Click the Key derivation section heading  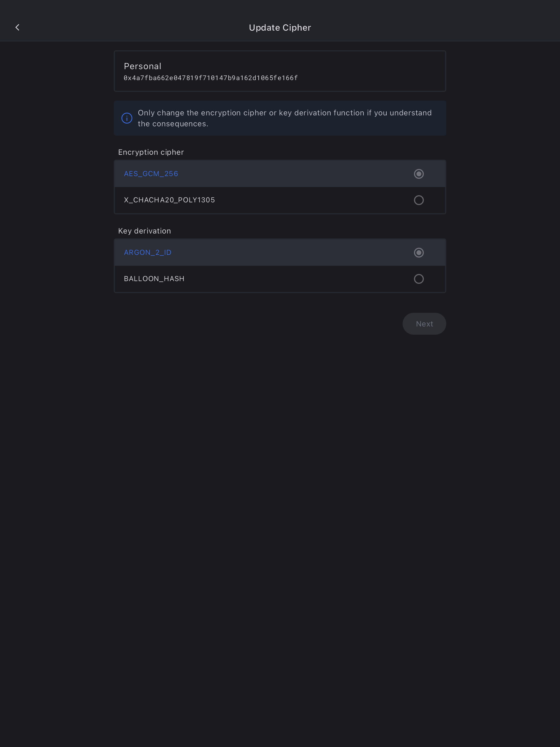click(145, 231)
